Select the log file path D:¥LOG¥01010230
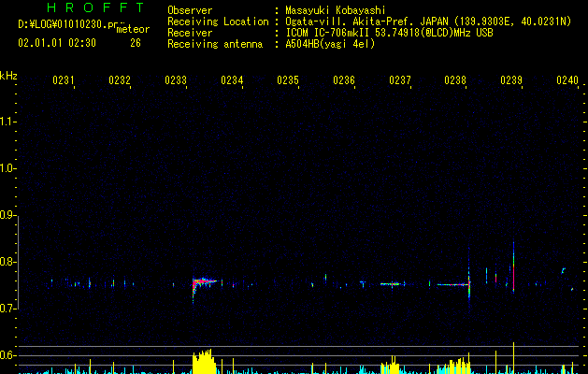Screen dimensions: 588x374 pos(68,24)
